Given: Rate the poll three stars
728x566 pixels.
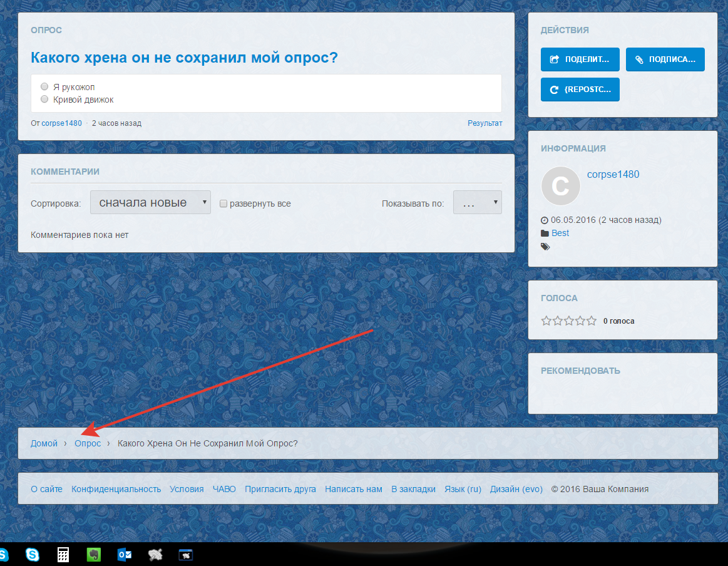Looking at the screenshot, I should (x=569, y=321).
